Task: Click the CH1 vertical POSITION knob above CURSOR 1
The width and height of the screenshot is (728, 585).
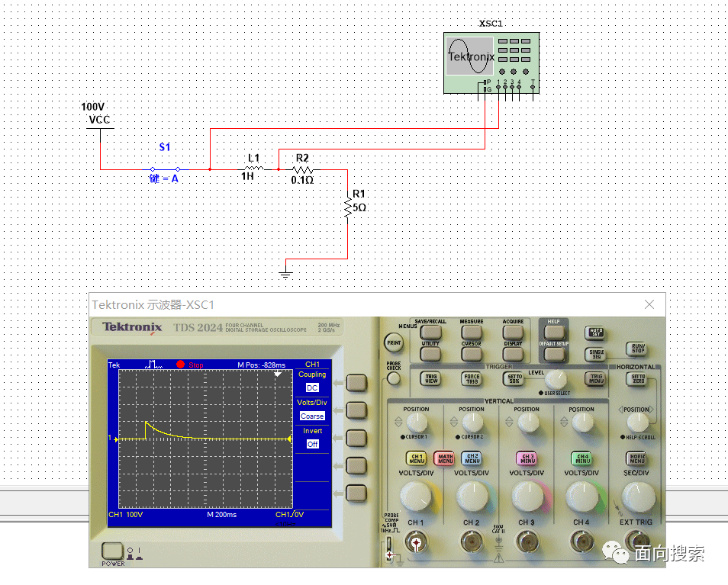Action: click(417, 423)
